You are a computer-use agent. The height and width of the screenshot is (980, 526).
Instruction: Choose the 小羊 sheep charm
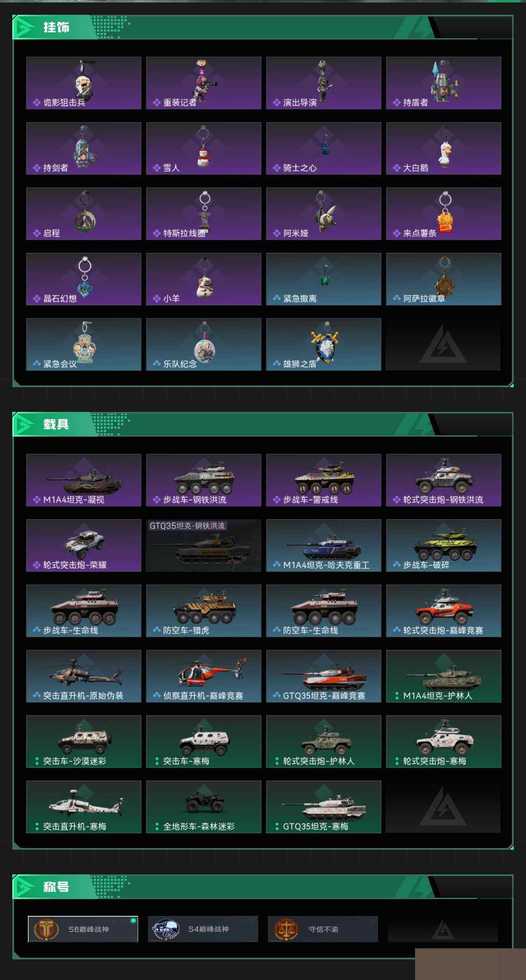click(204, 279)
